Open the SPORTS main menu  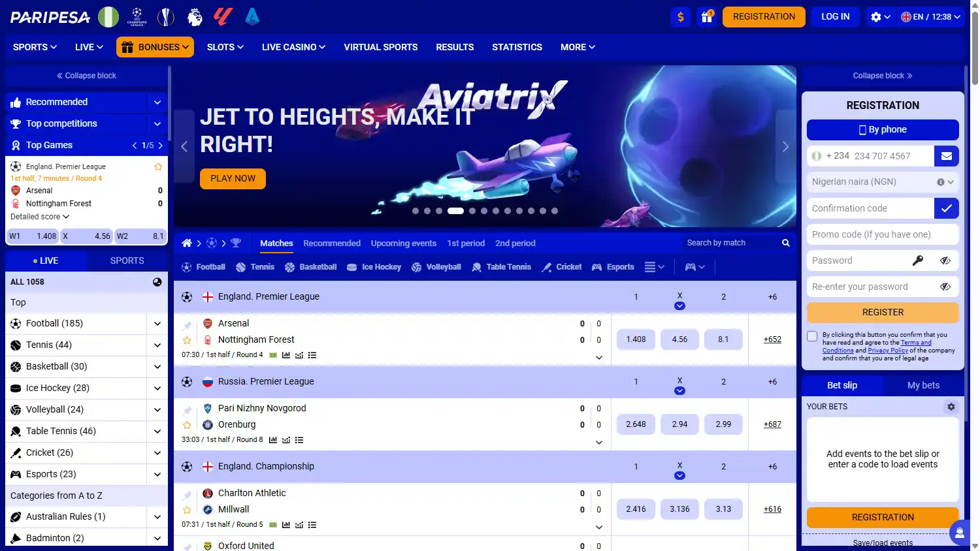pos(35,47)
